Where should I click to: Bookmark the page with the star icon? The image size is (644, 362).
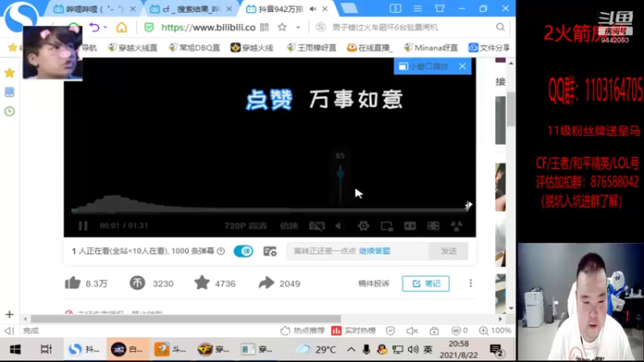[x=283, y=27]
